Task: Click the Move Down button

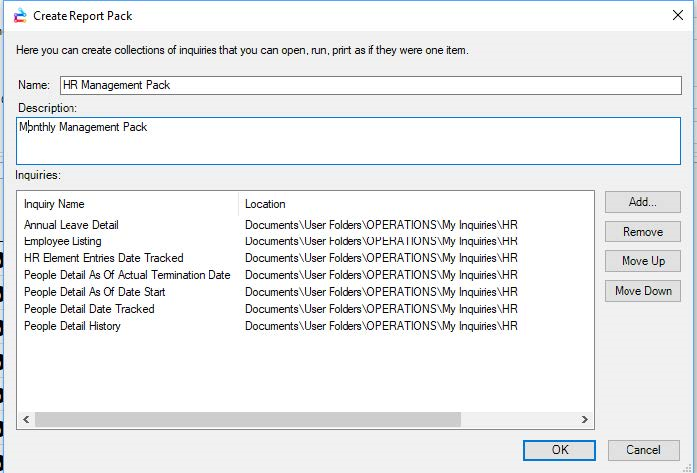Action: pyautogui.click(x=642, y=291)
